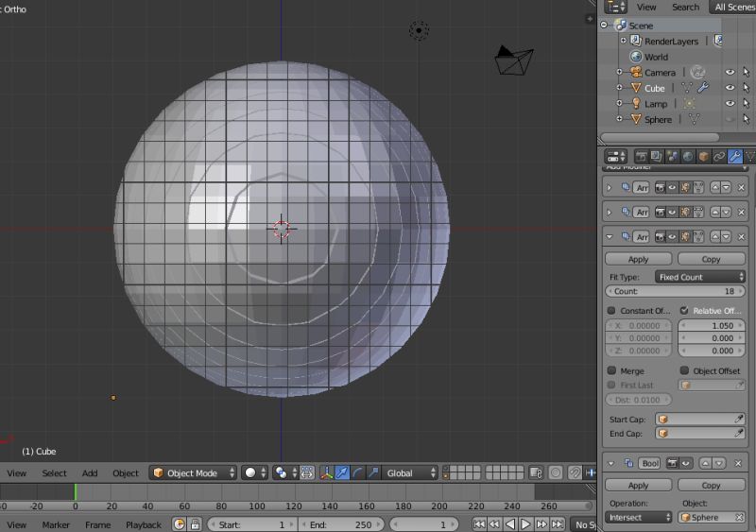Show the Sphere using its eye icon
This screenshot has height=532, width=756.
point(730,119)
